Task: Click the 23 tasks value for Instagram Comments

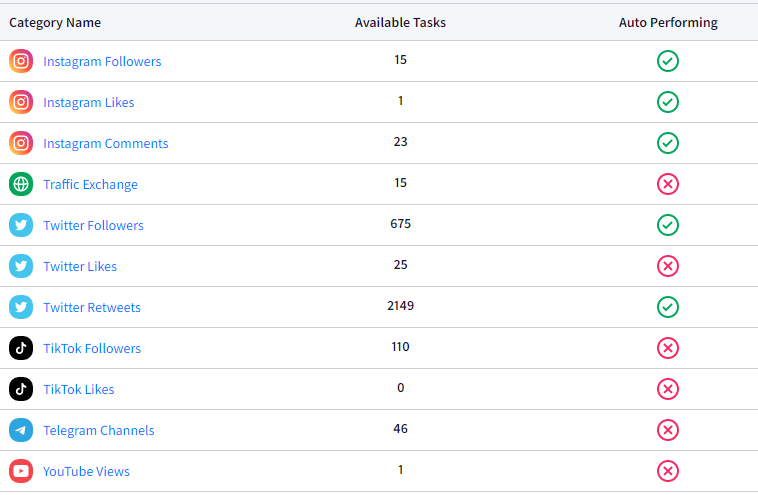Action: pyautogui.click(x=400, y=142)
